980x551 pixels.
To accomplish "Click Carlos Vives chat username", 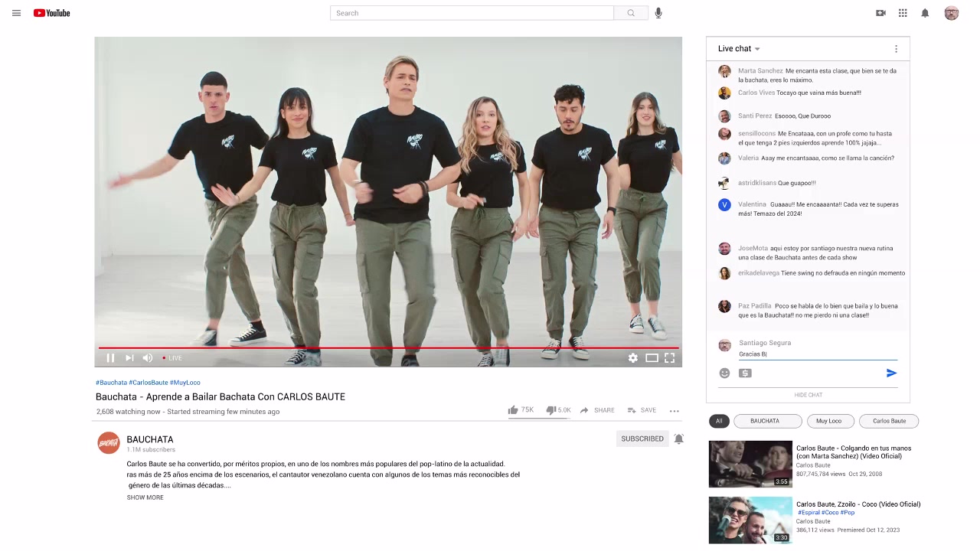I will point(756,93).
